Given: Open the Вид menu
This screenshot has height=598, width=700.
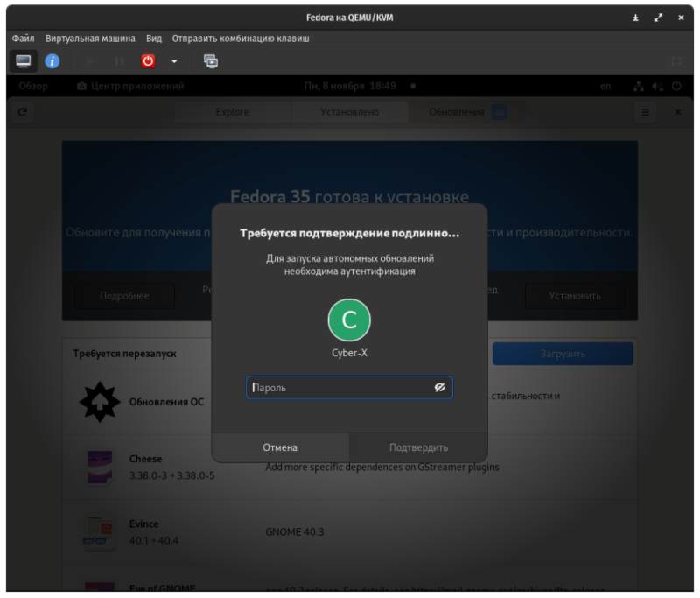Looking at the screenshot, I should pos(154,39).
